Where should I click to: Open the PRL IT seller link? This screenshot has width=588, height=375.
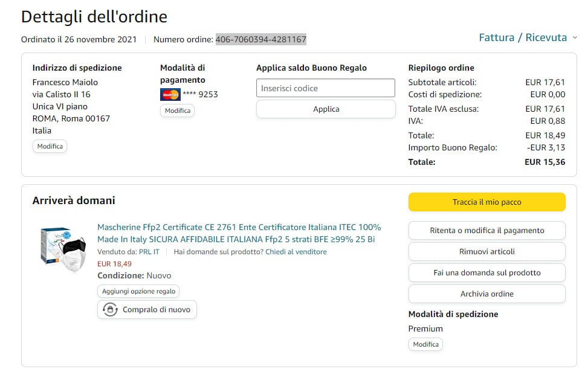(x=149, y=252)
